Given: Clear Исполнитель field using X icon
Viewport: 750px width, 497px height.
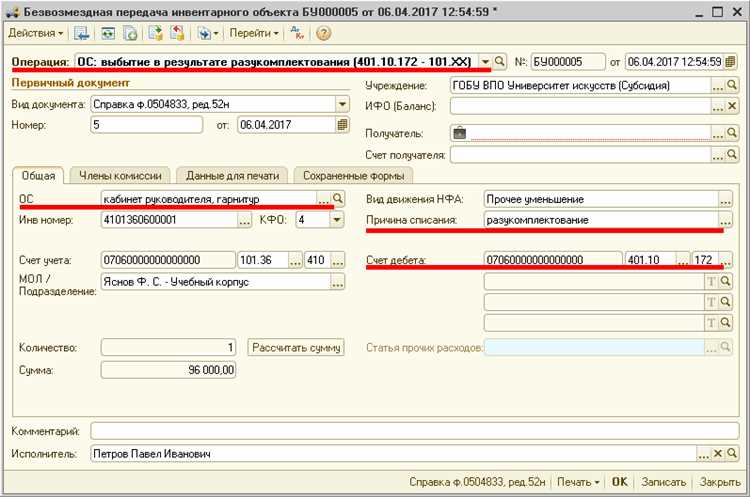Looking at the screenshot, I should click(718, 453).
